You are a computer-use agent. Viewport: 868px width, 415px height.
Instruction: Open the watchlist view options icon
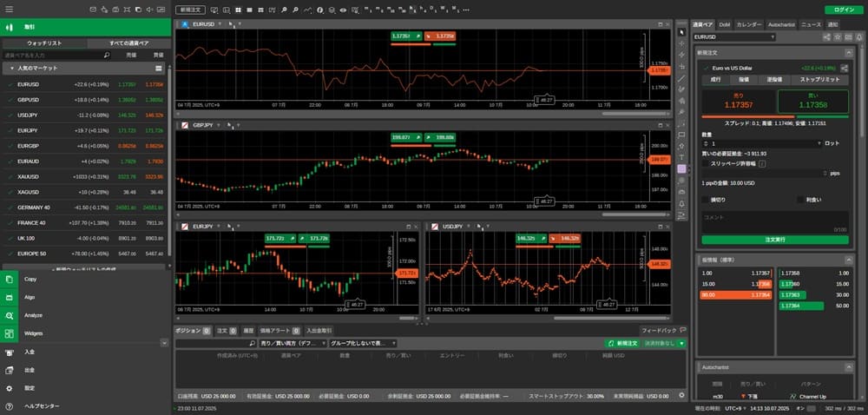coord(159,68)
